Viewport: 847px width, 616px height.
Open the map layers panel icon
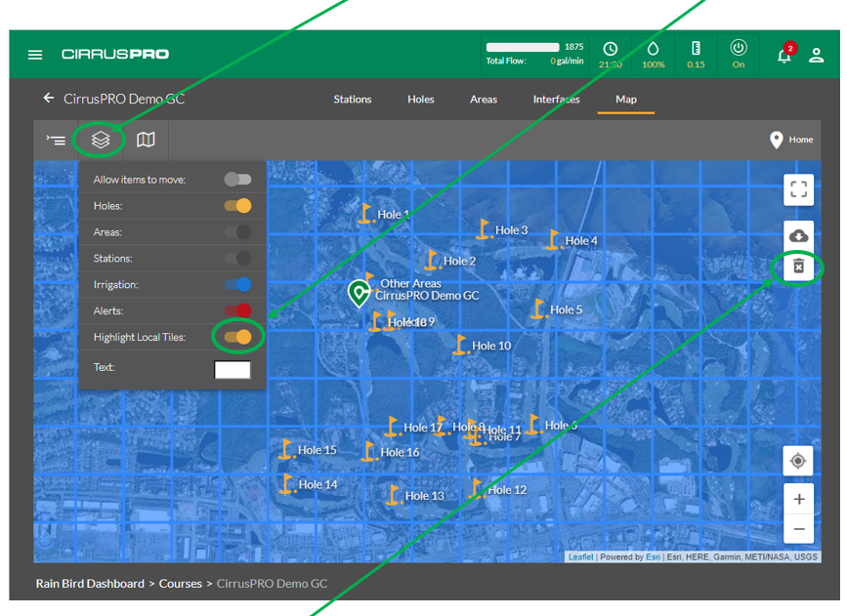click(x=101, y=140)
